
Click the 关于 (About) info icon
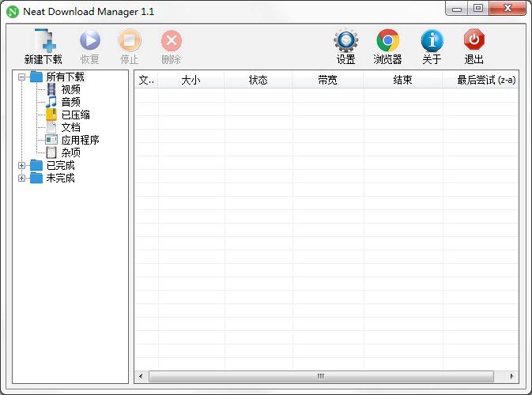pyautogui.click(x=432, y=41)
